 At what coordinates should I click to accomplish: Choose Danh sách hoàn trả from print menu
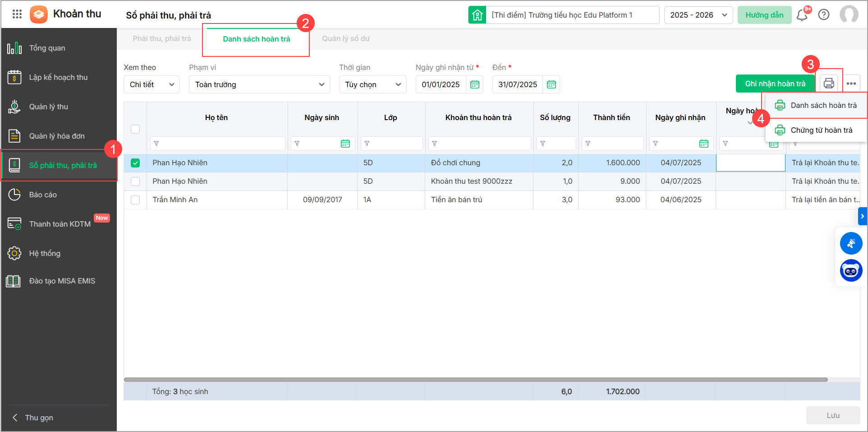pos(816,105)
